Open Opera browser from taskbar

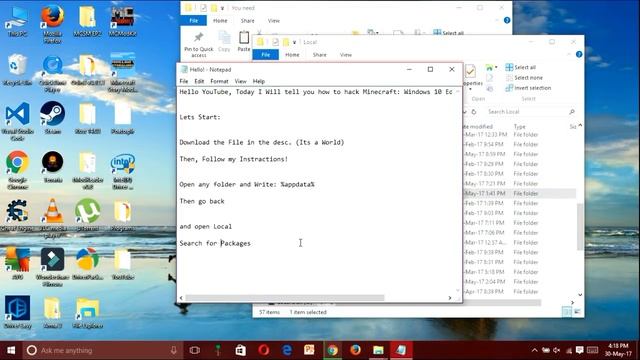coord(264,350)
